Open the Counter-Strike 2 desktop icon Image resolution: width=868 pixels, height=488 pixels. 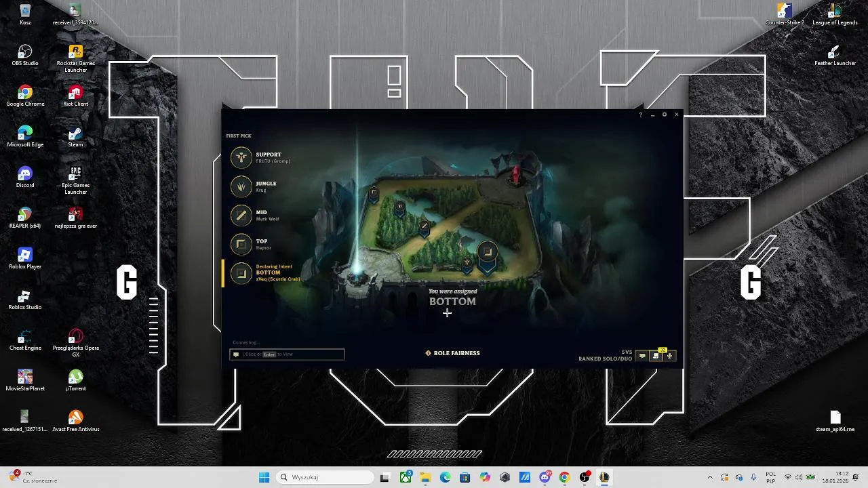[x=785, y=15]
